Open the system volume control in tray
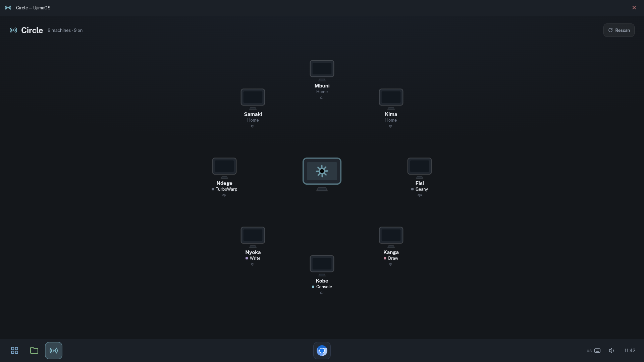 [611, 351]
